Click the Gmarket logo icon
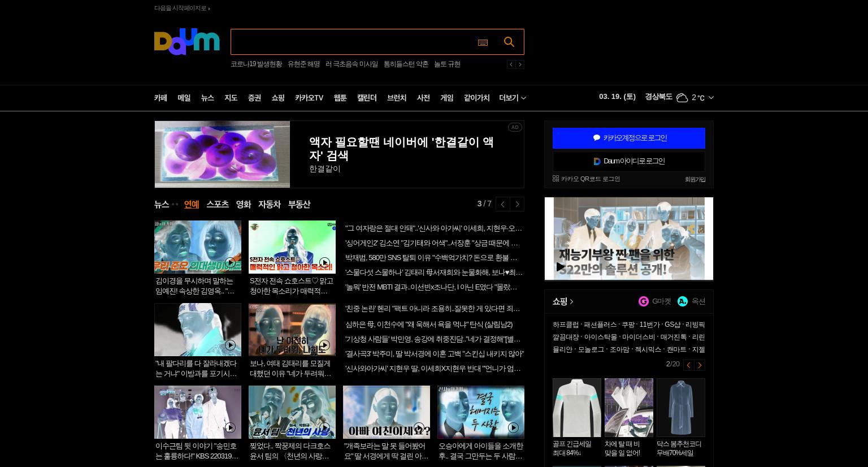This screenshot has width=868, height=467. point(643,301)
